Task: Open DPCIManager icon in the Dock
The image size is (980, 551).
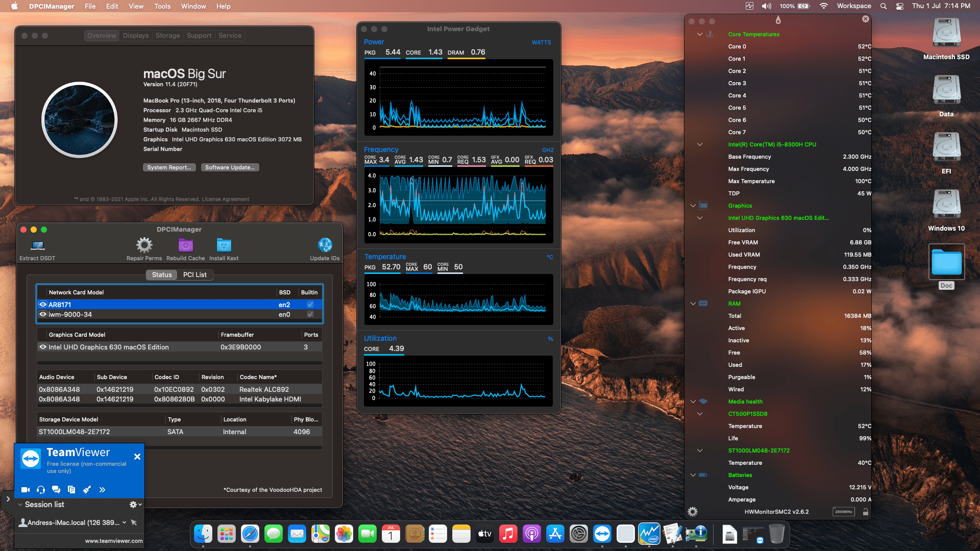Action: pyautogui.click(x=696, y=534)
